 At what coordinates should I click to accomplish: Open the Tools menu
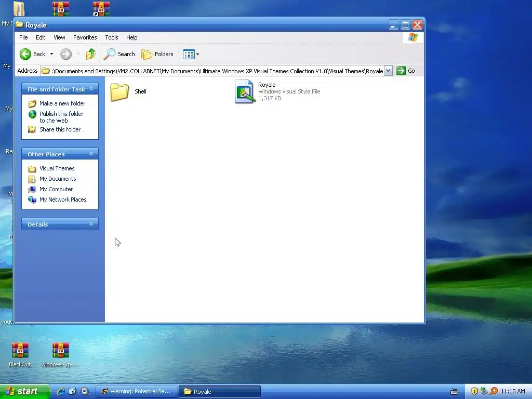pyautogui.click(x=112, y=37)
